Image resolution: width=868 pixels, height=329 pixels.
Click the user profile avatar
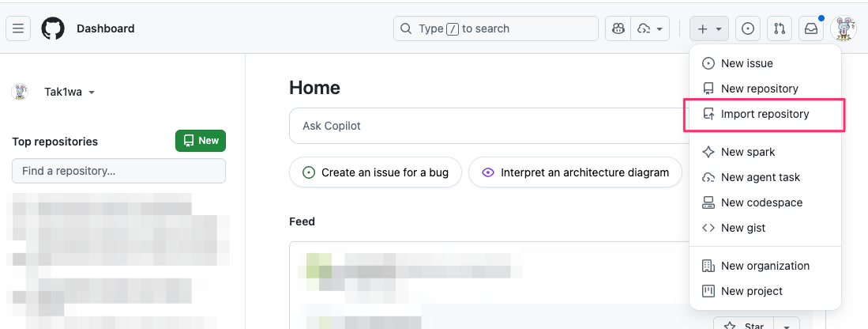(844, 28)
